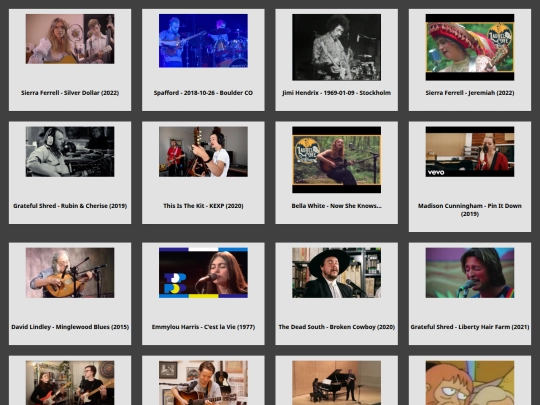The width and height of the screenshot is (540, 405).
Task: Open thumbnail of two guitarists with red guitar
Action: (x=70, y=383)
